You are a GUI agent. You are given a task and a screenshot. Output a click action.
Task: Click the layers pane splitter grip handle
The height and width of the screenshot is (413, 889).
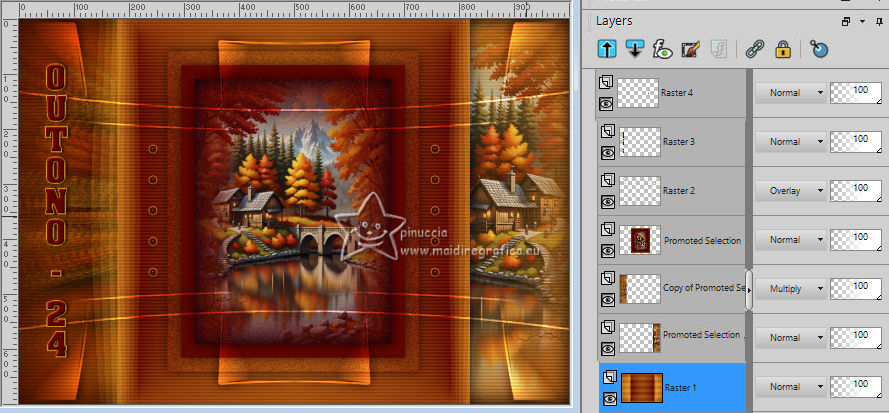[749, 289]
